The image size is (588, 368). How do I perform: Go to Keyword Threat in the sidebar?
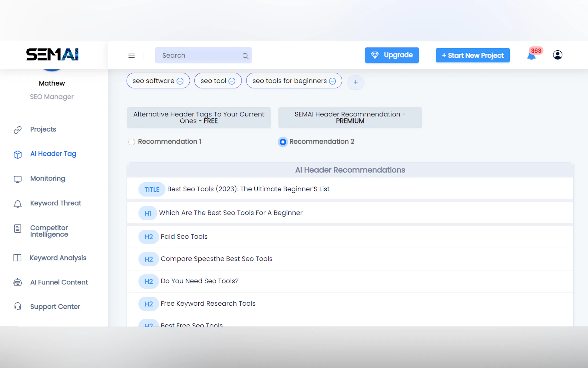tap(55, 203)
